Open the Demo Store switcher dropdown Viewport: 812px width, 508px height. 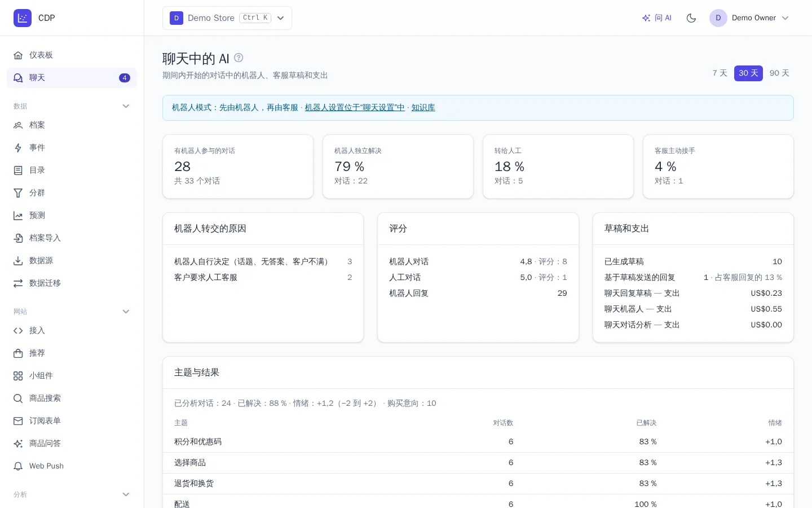(x=227, y=18)
